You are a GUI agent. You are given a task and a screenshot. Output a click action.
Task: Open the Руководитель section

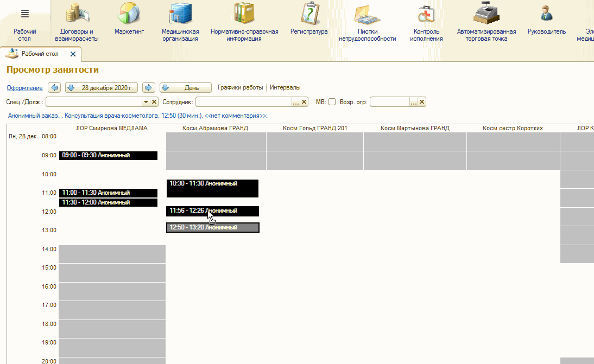click(546, 15)
